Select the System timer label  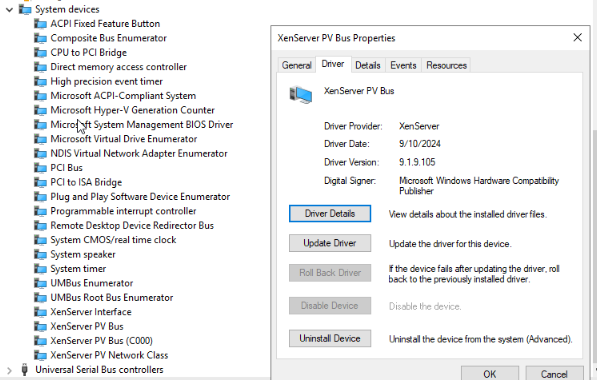(x=78, y=269)
